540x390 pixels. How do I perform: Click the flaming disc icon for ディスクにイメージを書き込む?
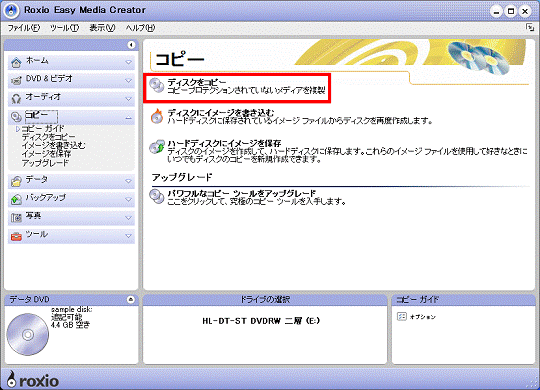tap(157, 116)
